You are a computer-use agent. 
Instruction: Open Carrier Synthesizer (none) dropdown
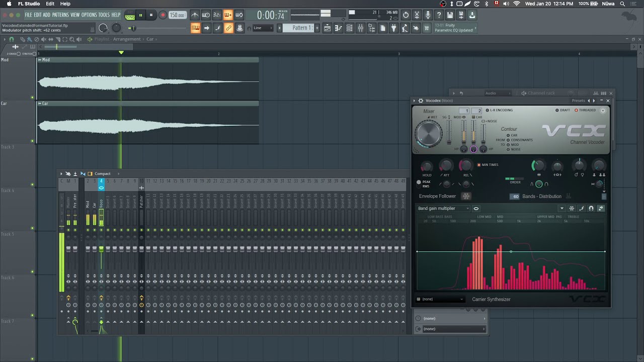(x=440, y=299)
